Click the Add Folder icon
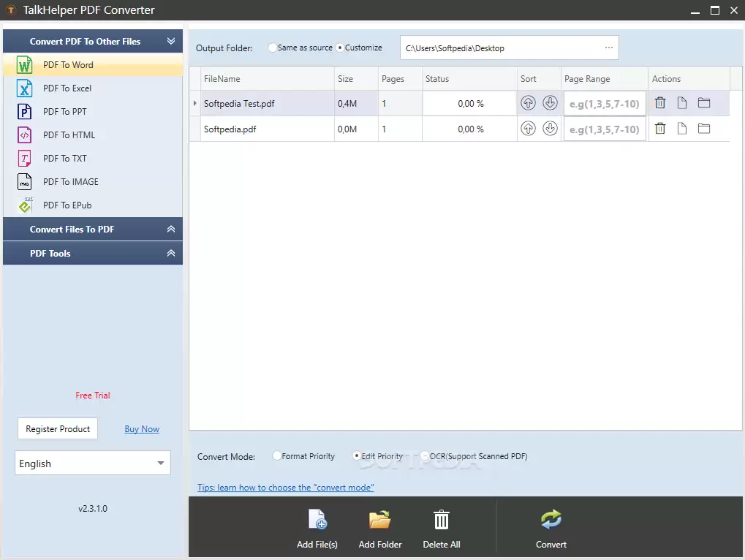The image size is (745, 560). click(380, 520)
